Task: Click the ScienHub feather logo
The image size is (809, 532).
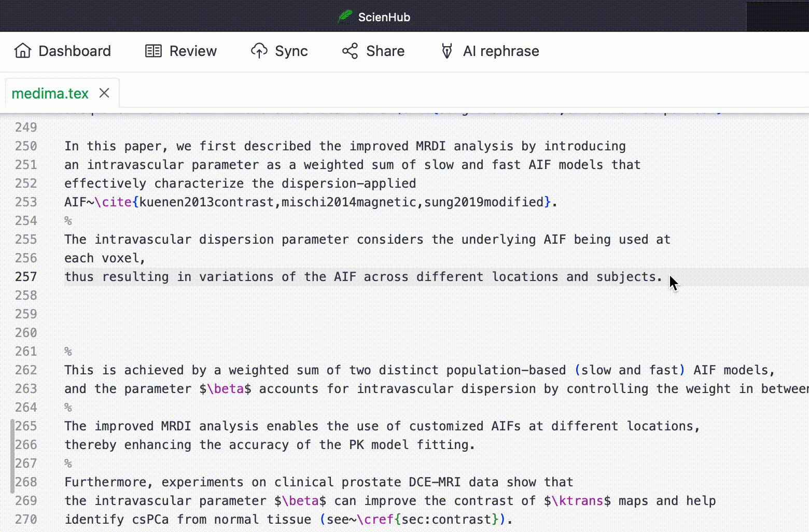Action: coord(345,17)
